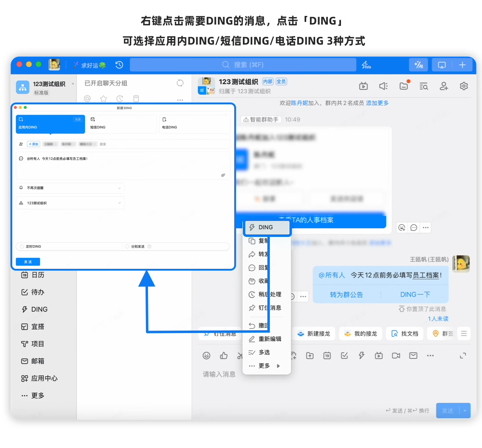
Task: Click thumbs-up icon in message toolbar
Action: 224,356
